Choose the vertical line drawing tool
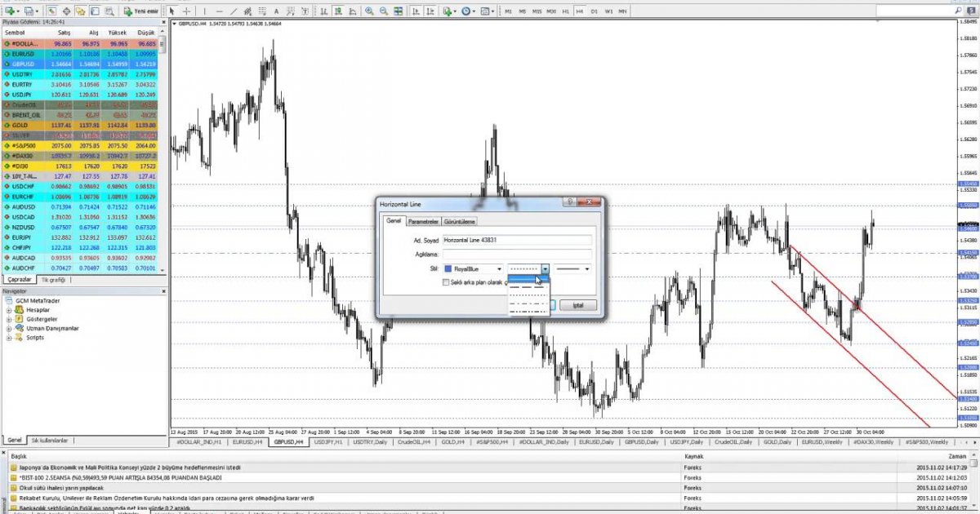 (x=205, y=11)
